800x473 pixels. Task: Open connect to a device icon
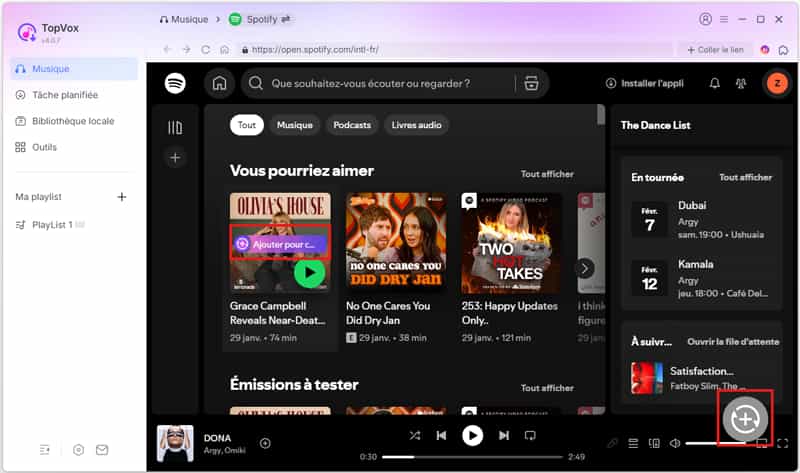pyautogui.click(x=654, y=443)
